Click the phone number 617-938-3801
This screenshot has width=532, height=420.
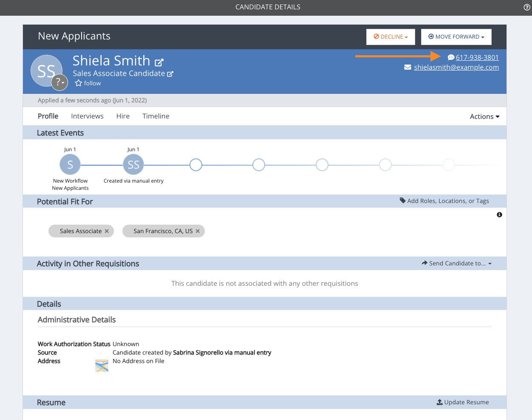pyautogui.click(x=477, y=57)
